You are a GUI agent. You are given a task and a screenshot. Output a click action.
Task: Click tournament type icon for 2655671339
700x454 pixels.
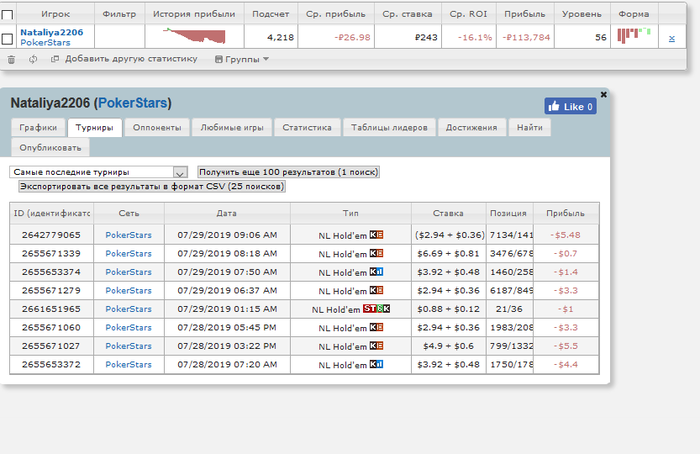click(x=376, y=253)
